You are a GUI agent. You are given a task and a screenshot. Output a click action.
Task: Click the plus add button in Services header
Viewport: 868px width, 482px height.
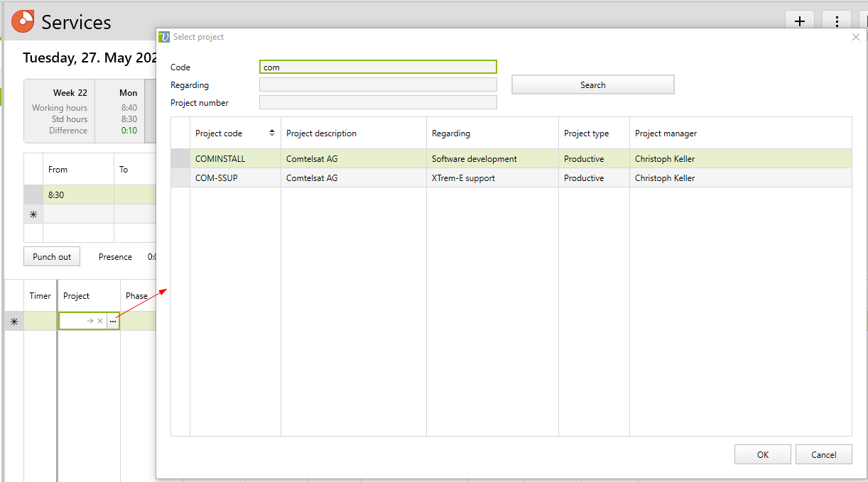coord(799,21)
